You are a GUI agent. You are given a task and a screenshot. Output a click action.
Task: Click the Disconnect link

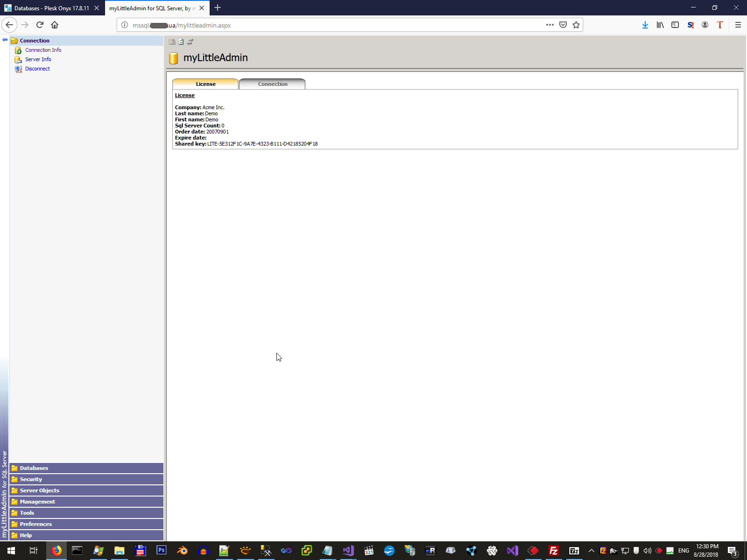pyautogui.click(x=37, y=69)
